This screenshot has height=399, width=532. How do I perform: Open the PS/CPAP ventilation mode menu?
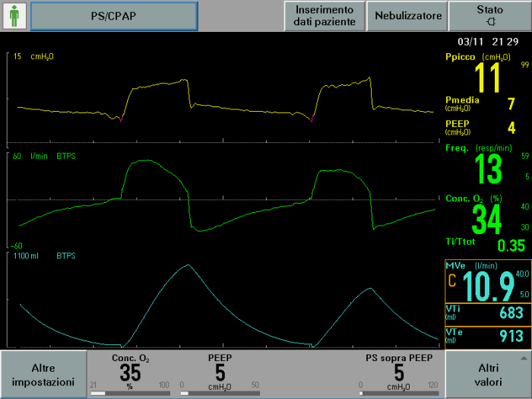pos(113,16)
